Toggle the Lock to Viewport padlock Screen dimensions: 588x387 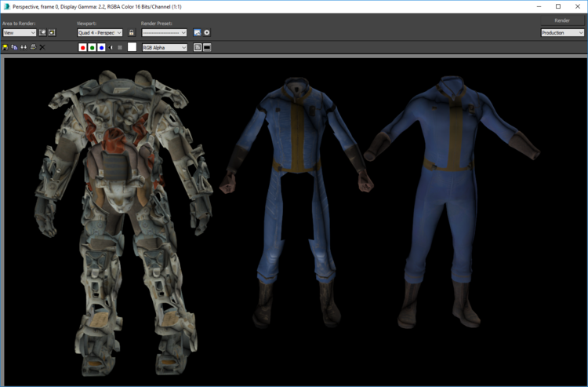pyautogui.click(x=131, y=33)
